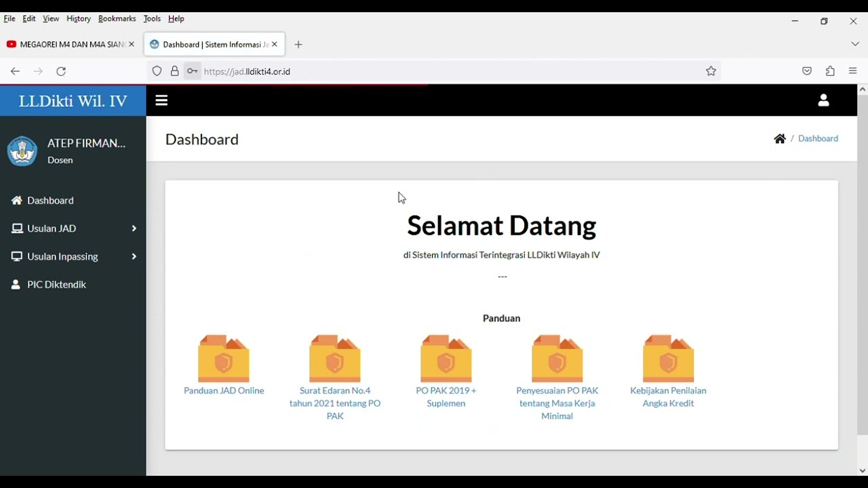Open Surat Edaran No.4 tahun 2021 link
Screen dimensions: 868x488
tap(335, 403)
